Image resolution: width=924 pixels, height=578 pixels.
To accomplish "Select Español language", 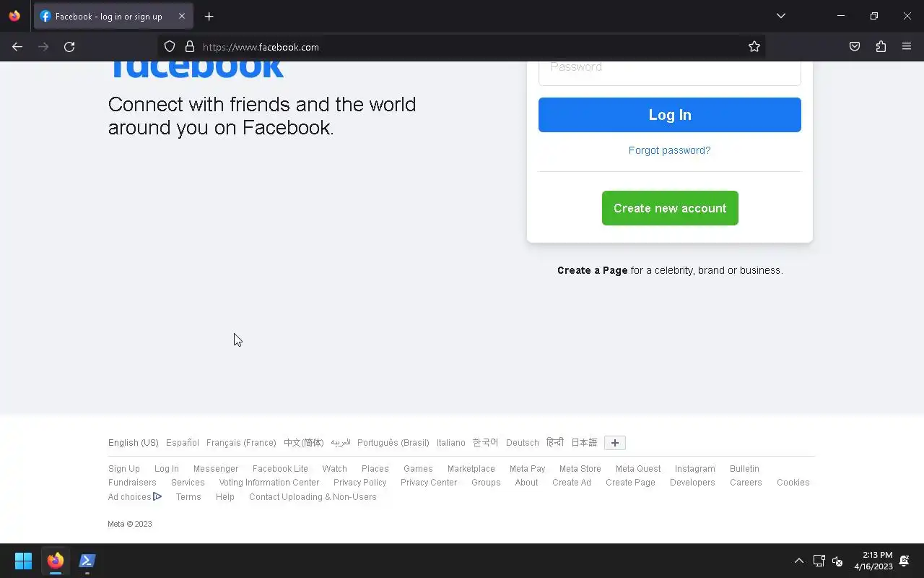I will tap(183, 443).
